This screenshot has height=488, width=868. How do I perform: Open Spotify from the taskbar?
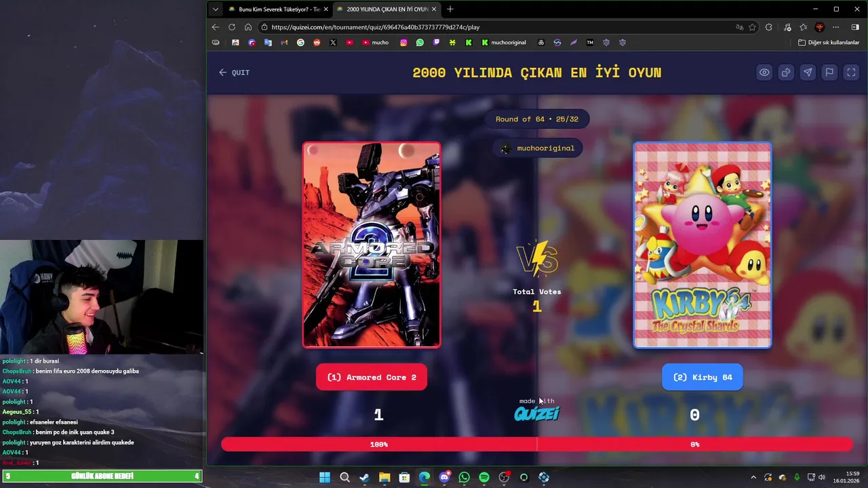coord(484,477)
